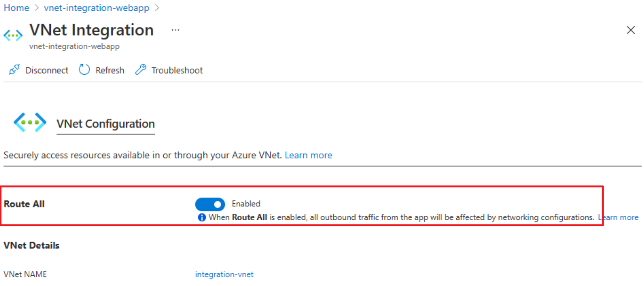Click the Disconnect plug icon

[14, 70]
